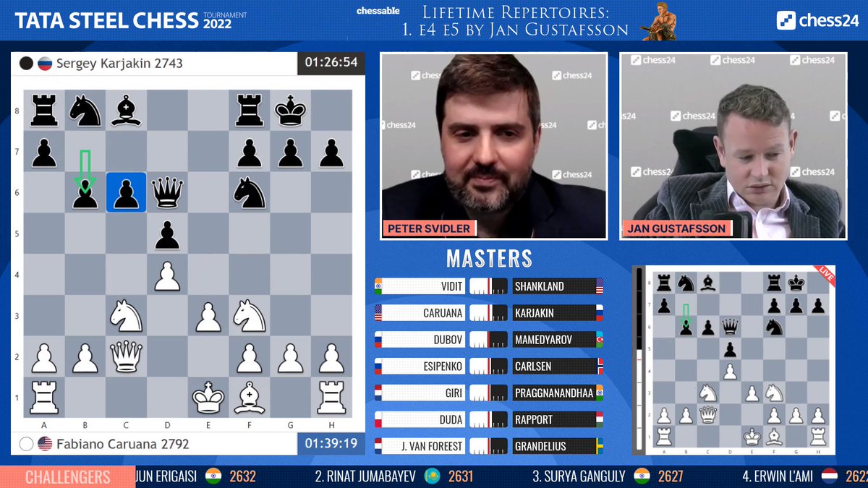Click the CHALLENGERS ticker label
The image size is (868, 488).
click(67, 477)
